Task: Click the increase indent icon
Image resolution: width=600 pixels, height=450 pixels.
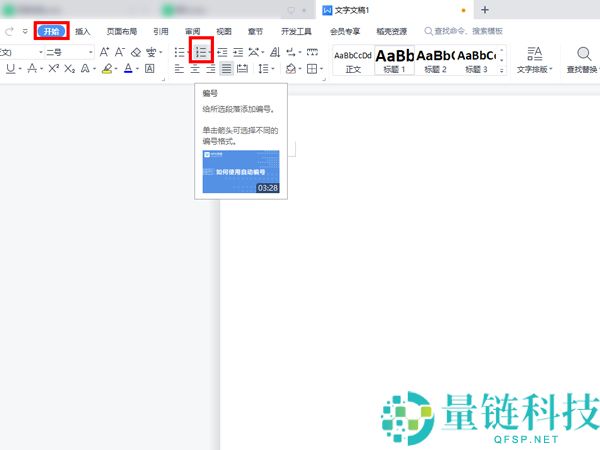Action: tap(238, 52)
